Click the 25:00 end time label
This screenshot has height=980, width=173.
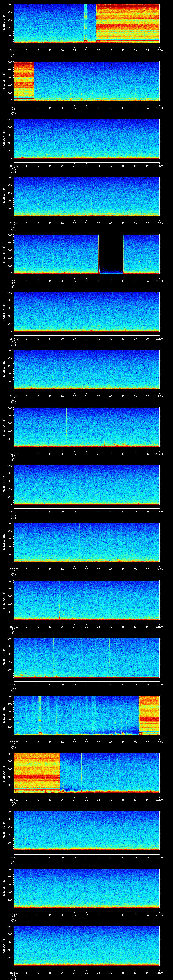pos(159,627)
